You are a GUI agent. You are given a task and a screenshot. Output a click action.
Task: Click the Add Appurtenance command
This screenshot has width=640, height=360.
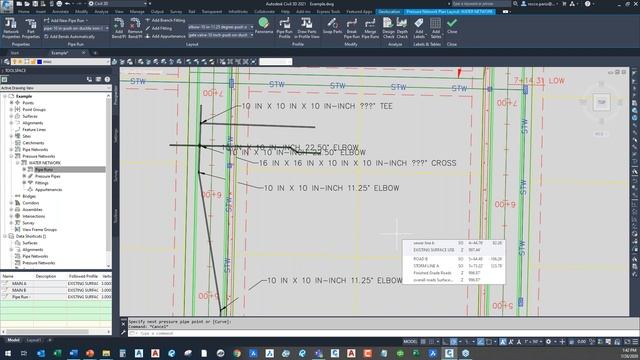click(x=165, y=36)
